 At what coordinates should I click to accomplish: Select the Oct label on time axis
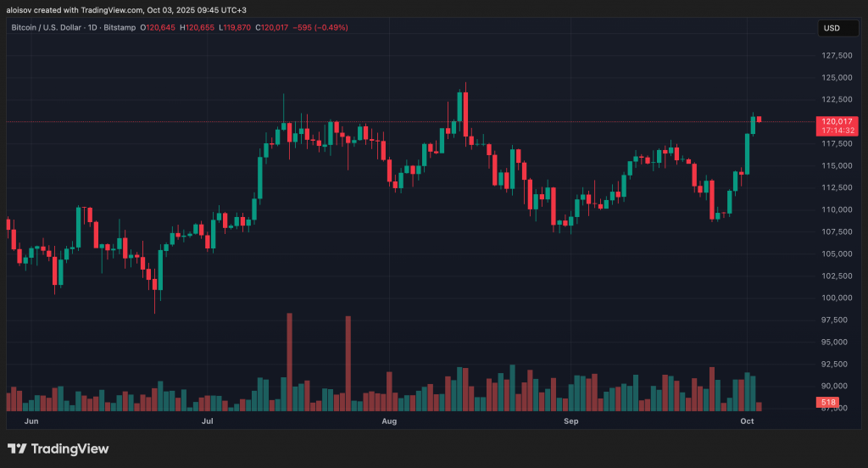[747, 421]
